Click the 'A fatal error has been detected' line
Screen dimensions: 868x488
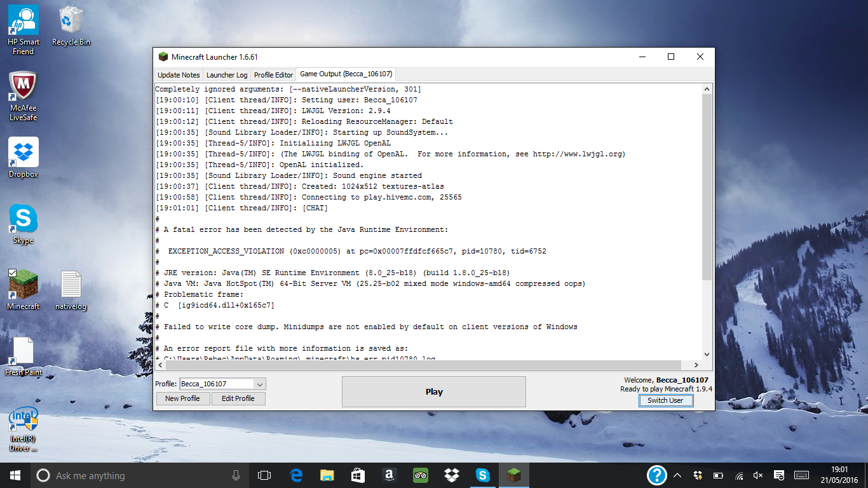[302, 229]
